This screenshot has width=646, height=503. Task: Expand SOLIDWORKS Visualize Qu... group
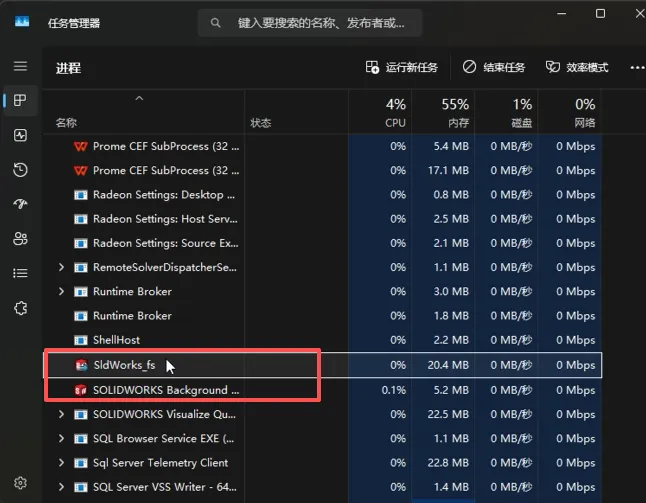(x=61, y=414)
